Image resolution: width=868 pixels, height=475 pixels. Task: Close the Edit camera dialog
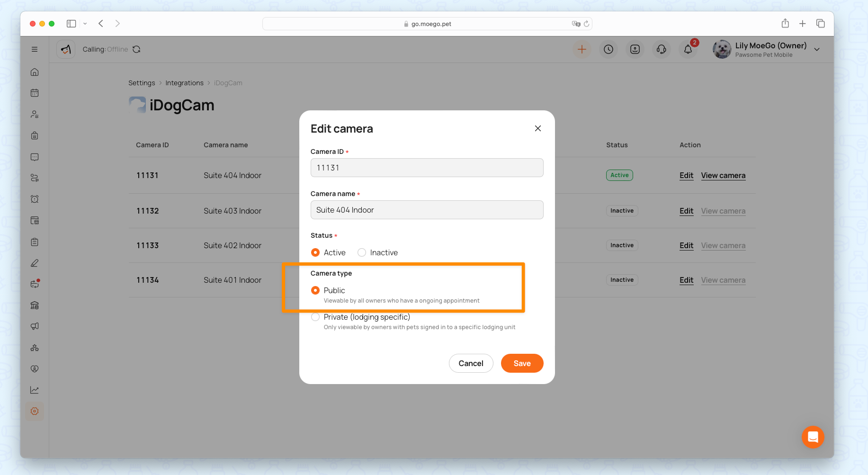click(x=538, y=128)
